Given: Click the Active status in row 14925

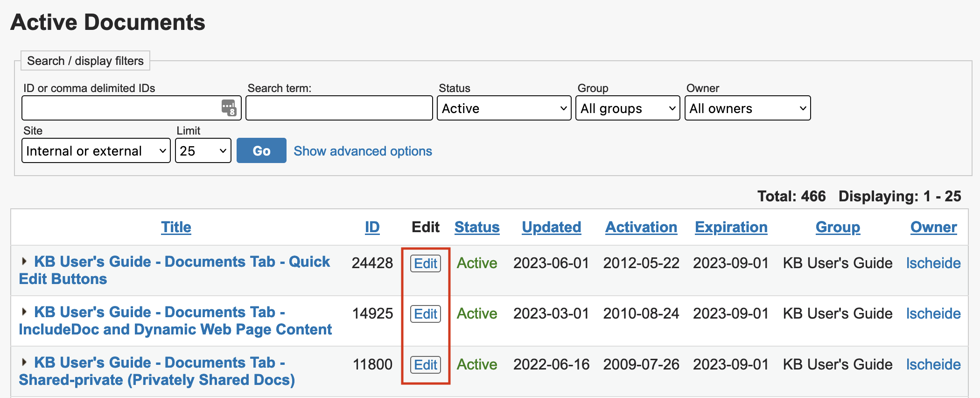Looking at the screenshot, I should point(477,313).
